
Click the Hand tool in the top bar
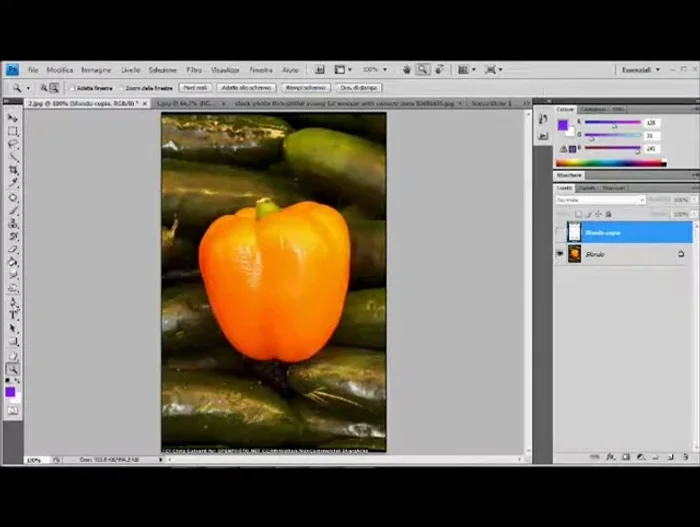click(407, 70)
